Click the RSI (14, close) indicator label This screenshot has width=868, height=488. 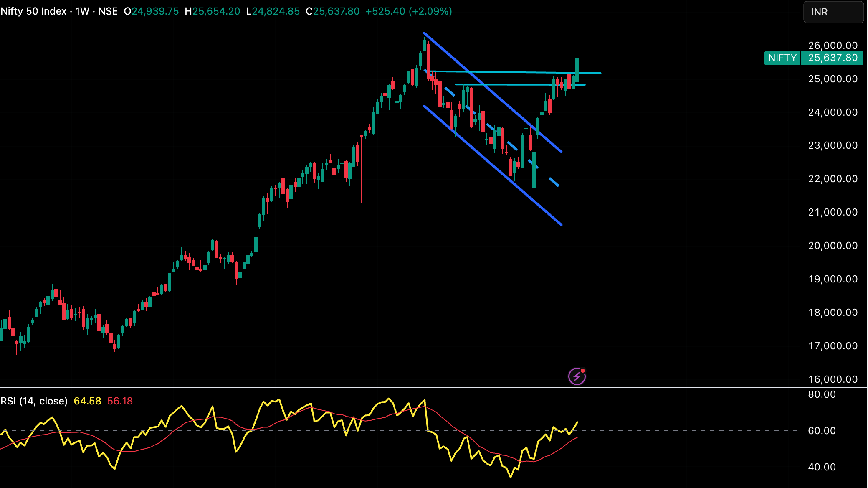34,401
